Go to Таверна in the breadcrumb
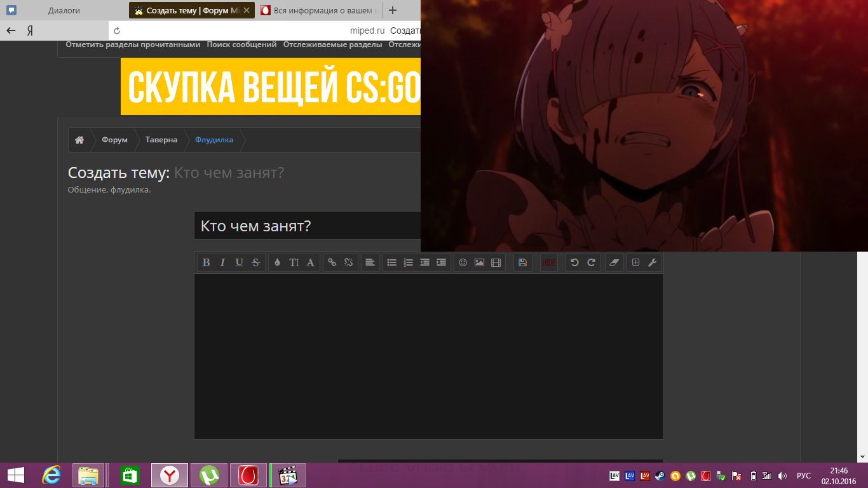Screen dimensions: 868x488 (x=161, y=140)
